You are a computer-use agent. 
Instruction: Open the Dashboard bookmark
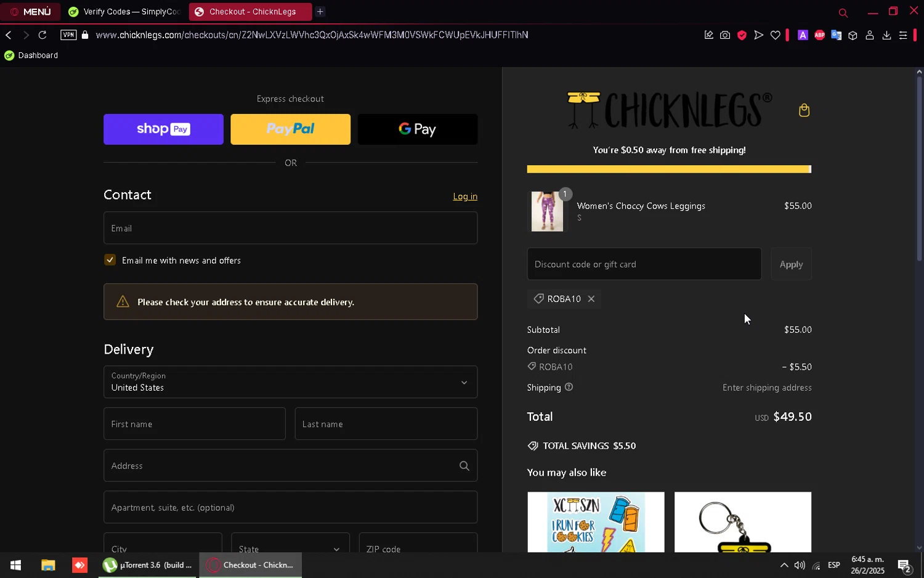point(31,55)
